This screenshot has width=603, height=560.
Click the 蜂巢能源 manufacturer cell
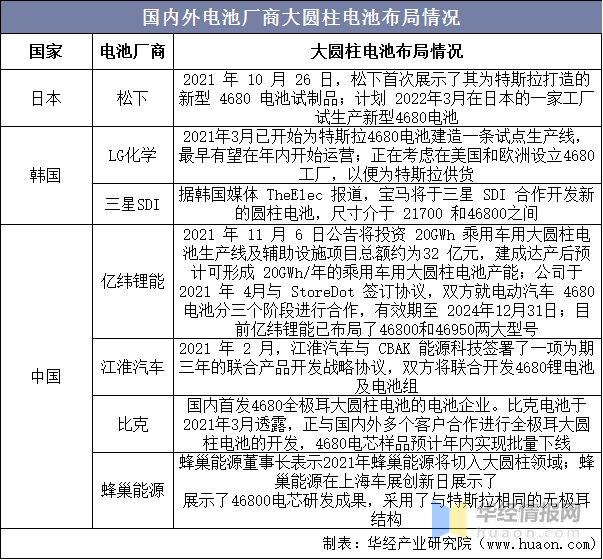click(x=133, y=490)
